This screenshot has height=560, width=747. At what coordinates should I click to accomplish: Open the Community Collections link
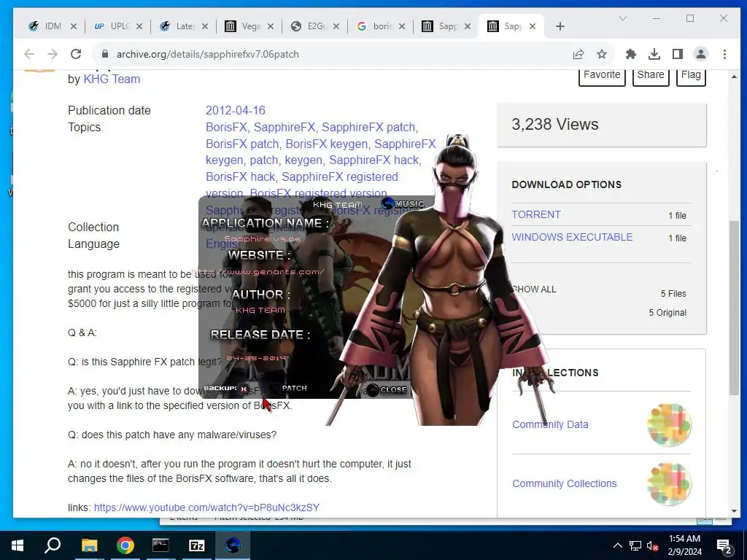click(565, 484)
